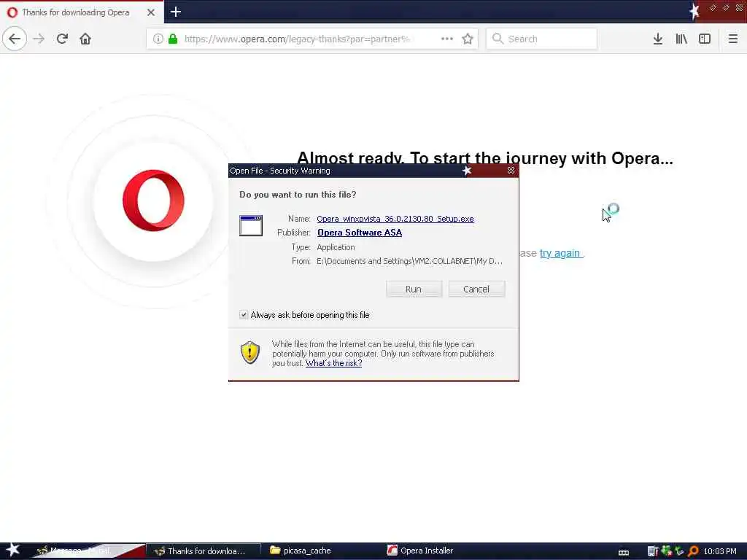Open a new tab with plus button
This screenshot has height=560, width=747.
[x=175, y=12]
